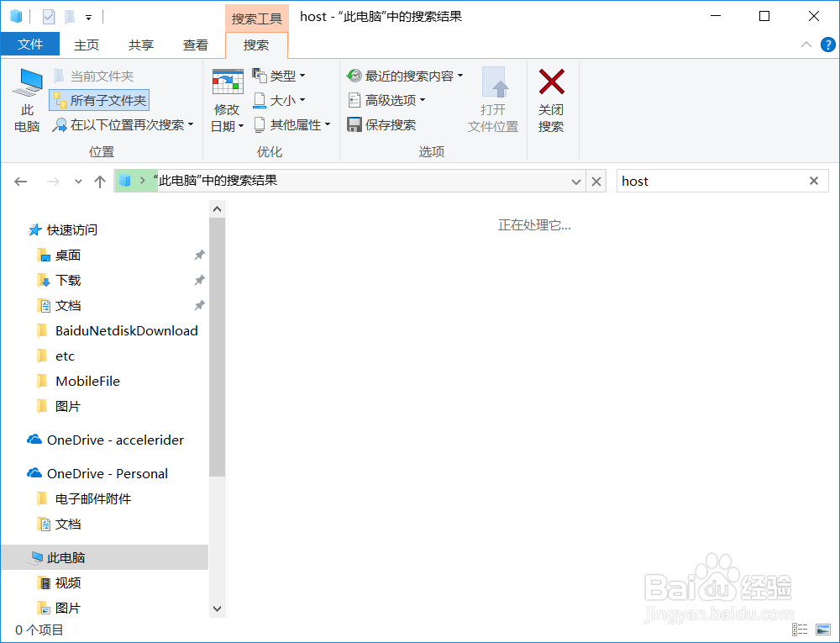This screenshot has height=643, width=840.
Task: Open Help via question mark icon
Action: tap(827, 45)
